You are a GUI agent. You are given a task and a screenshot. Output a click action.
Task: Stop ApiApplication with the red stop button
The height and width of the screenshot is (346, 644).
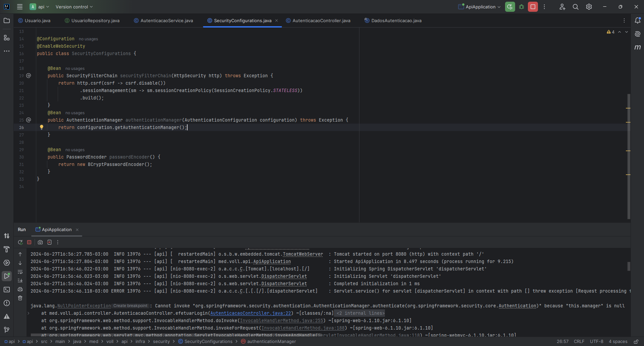[x=533, y=7]
